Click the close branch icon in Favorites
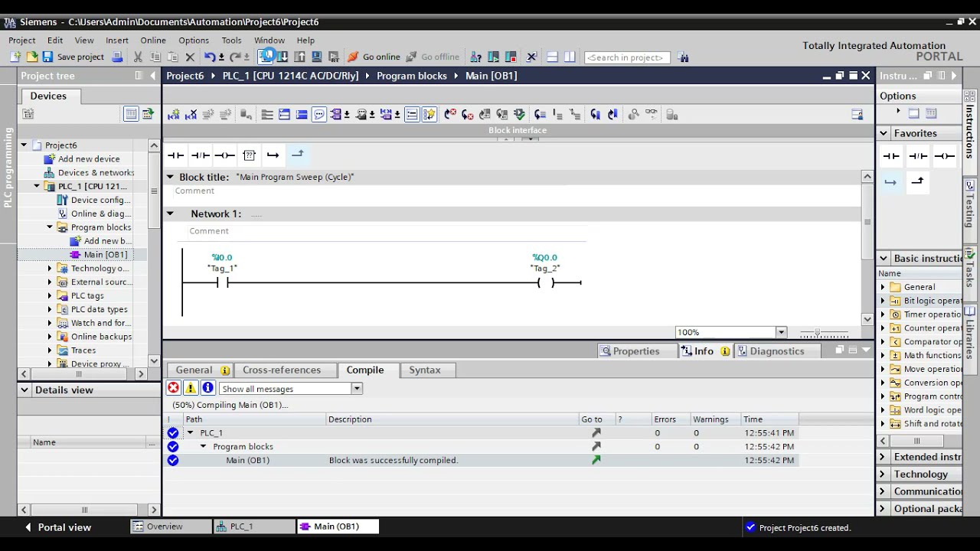Image resolution: width=980 pixels, height=551 pixels. click(918, 182)
